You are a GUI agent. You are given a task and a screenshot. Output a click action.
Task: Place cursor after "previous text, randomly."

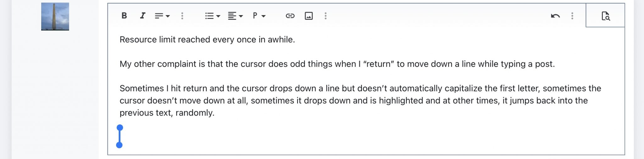214,113
